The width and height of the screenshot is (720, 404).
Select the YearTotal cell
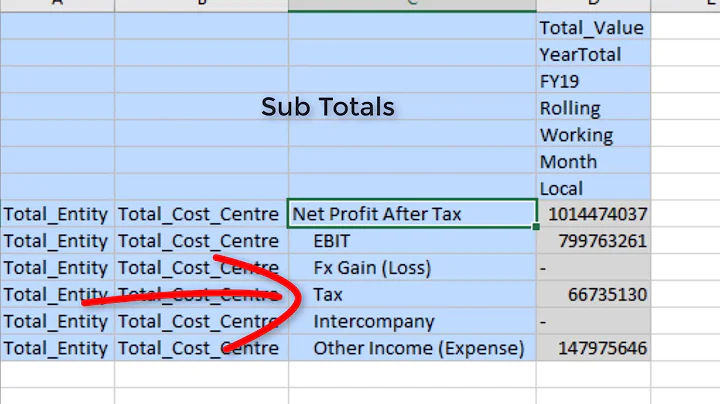(x=593, y=53)
